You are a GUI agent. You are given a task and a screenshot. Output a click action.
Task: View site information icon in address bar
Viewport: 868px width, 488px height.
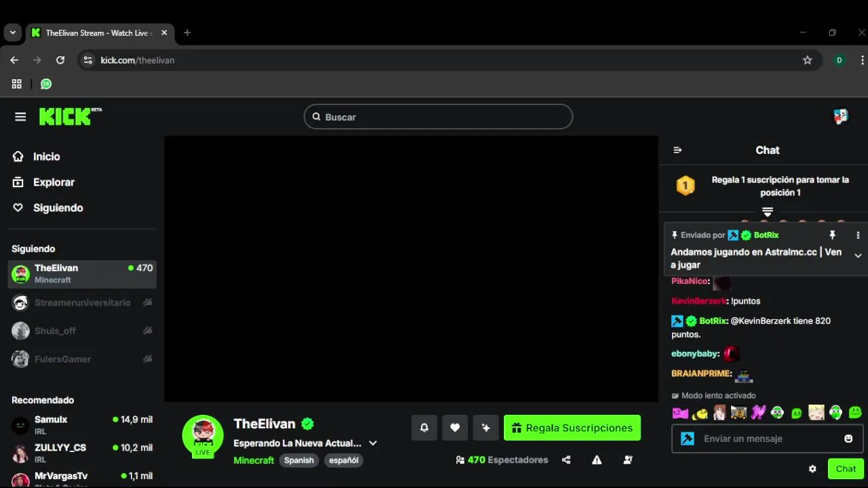[87, 60]
